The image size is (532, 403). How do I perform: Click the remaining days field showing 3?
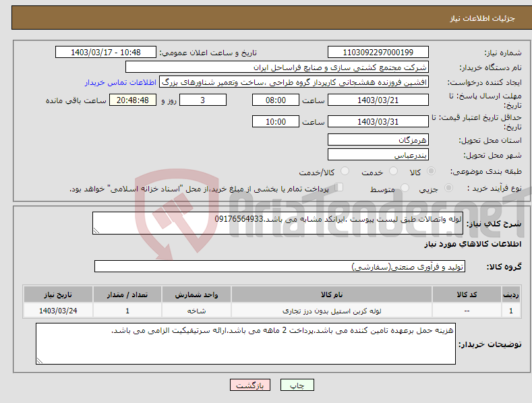coord(202,100)
